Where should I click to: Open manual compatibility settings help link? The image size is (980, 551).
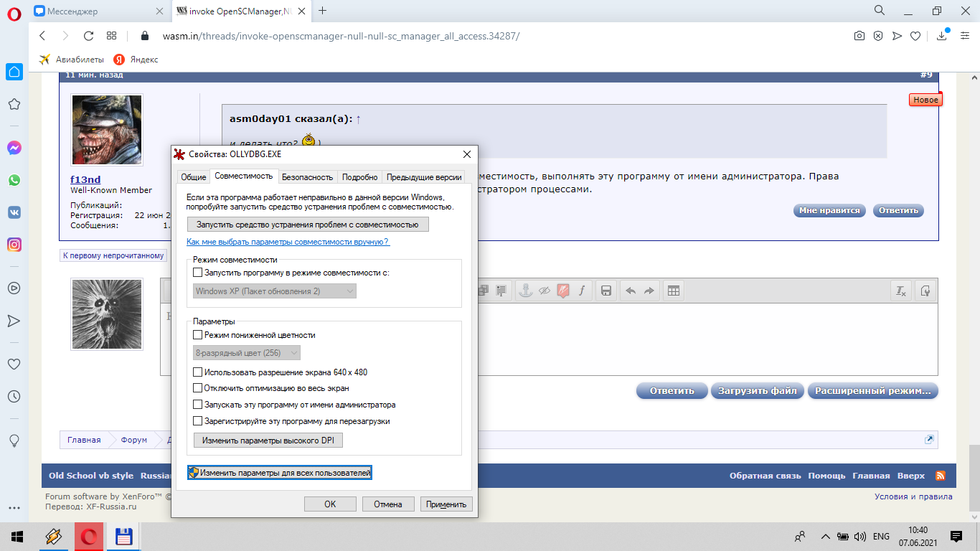click(x=288, y=242)
